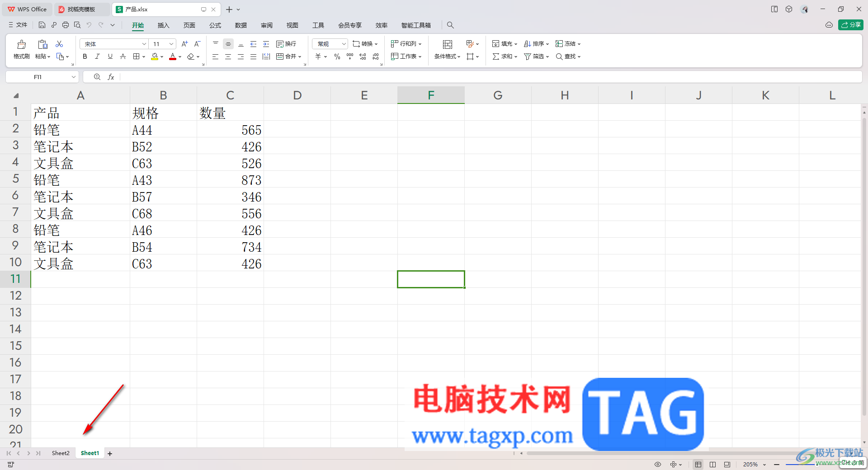
Task: Align text to bottom icon
Action: [x=241, y=44]
